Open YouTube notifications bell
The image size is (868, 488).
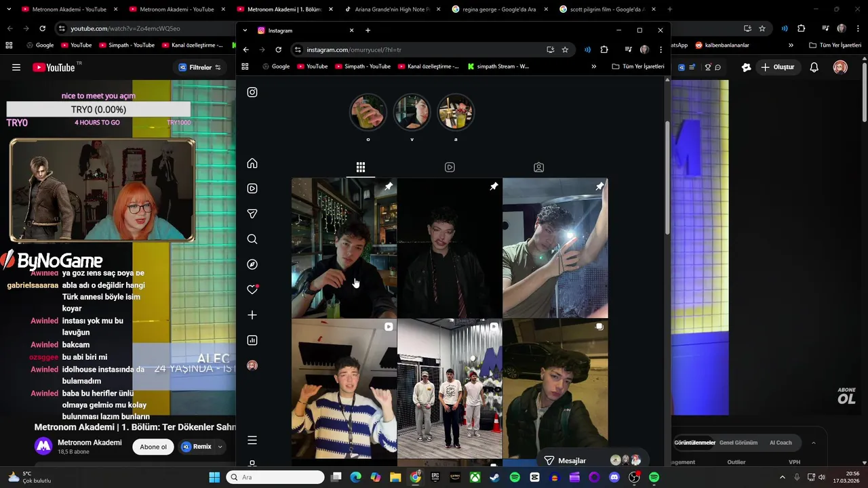point(814,67)
